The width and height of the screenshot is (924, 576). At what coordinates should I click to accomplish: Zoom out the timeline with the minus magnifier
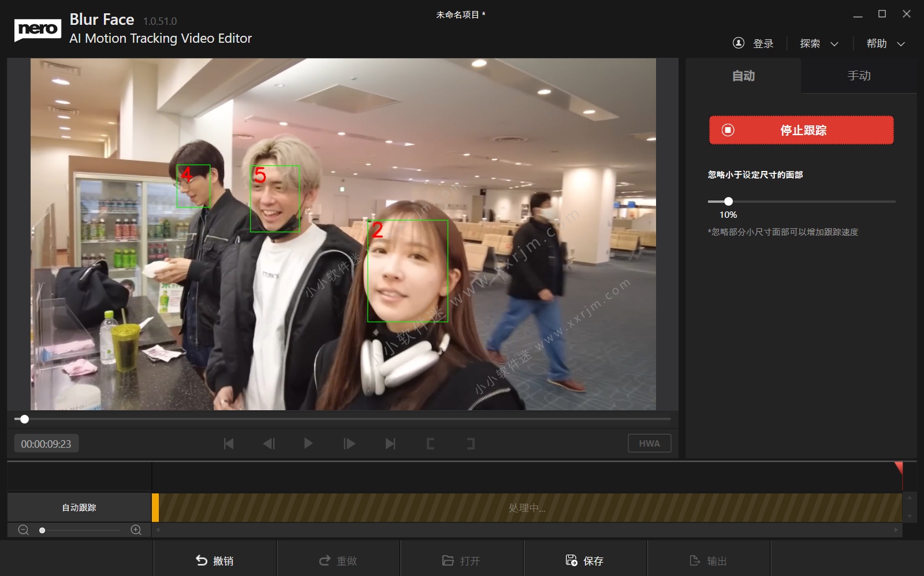(x=24, y=530)
